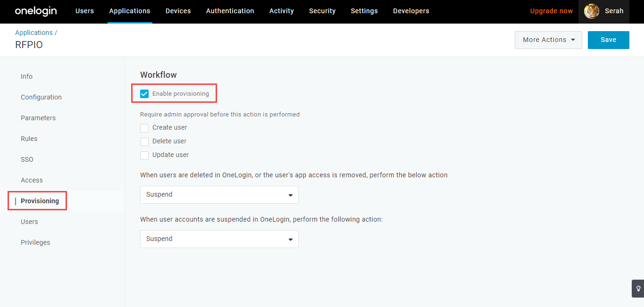This screenshot has height=307, width=644.
Task: Open Serah's profile avatar
Action: 592,11
